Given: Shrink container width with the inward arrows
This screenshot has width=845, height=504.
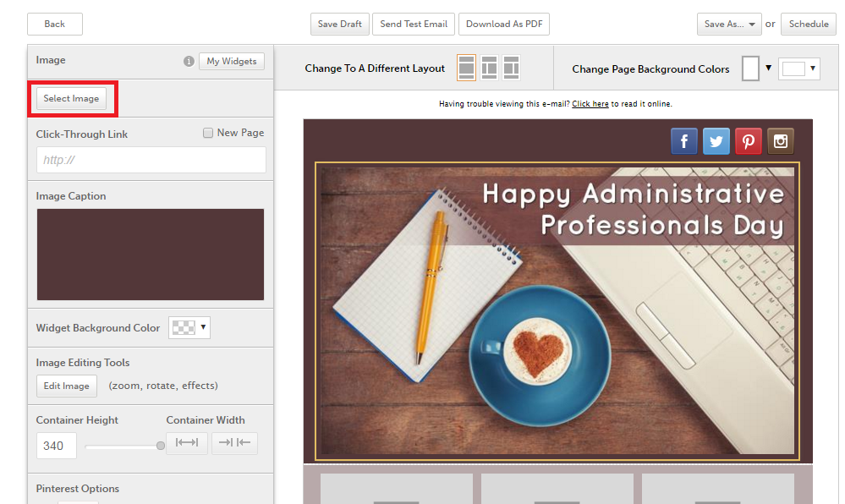Looking at the screenshot, I should point(234,443).
